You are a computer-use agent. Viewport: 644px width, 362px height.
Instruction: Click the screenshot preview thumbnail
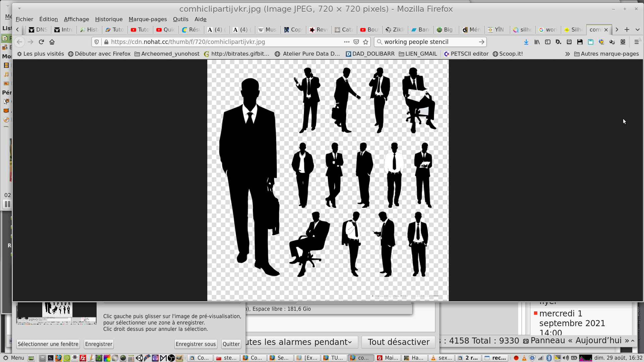coord(57,313)
